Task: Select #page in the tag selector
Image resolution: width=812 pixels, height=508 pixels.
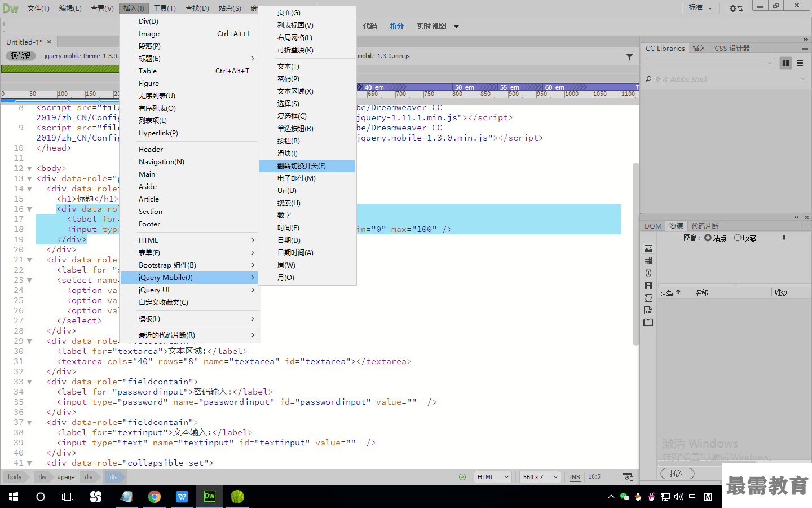Action: coord(66,477)
